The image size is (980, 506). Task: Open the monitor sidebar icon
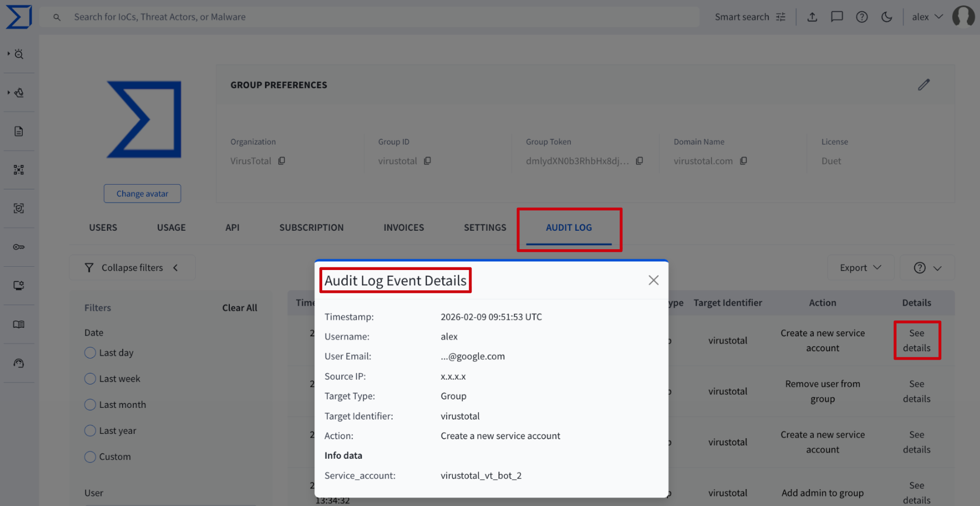[x=19, y=285]
